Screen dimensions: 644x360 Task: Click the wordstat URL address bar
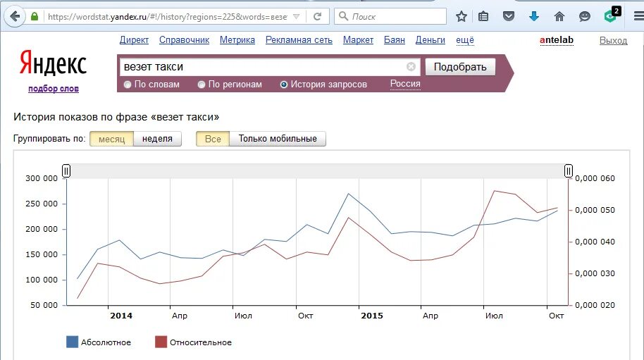click(168, 17)
